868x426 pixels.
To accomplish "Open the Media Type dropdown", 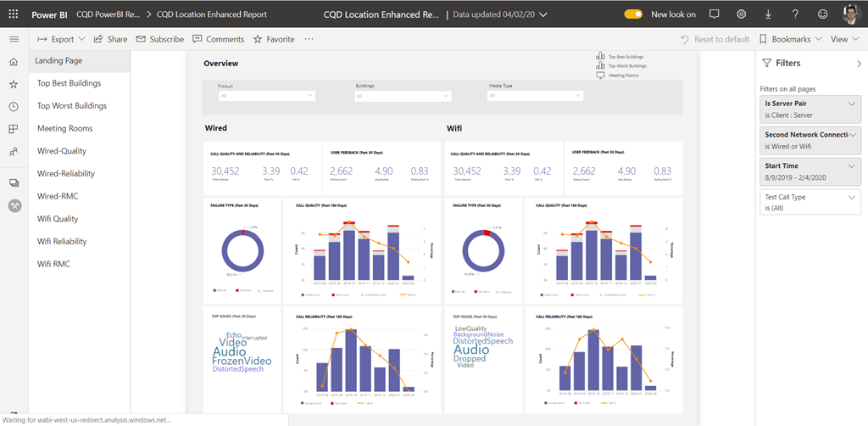I will coord(535,96).
